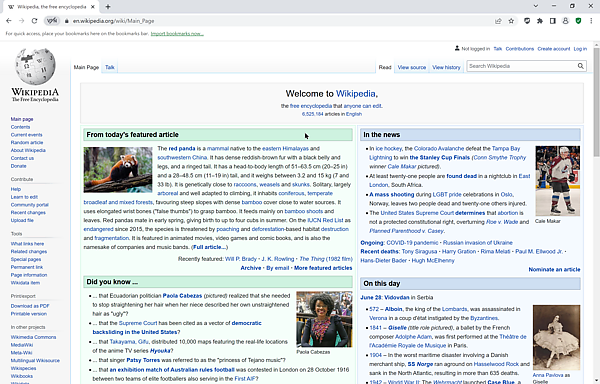Viewport: 600px width, 384px height.
Task: Open the Chrome profile icon
Action: coord(566,21)
